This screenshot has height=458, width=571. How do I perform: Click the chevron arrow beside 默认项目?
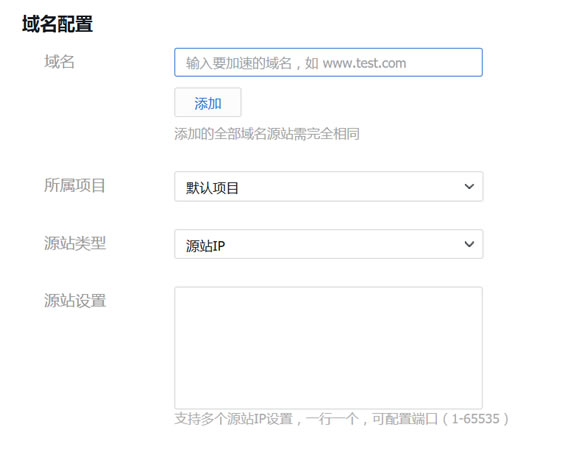click(469, 186)
